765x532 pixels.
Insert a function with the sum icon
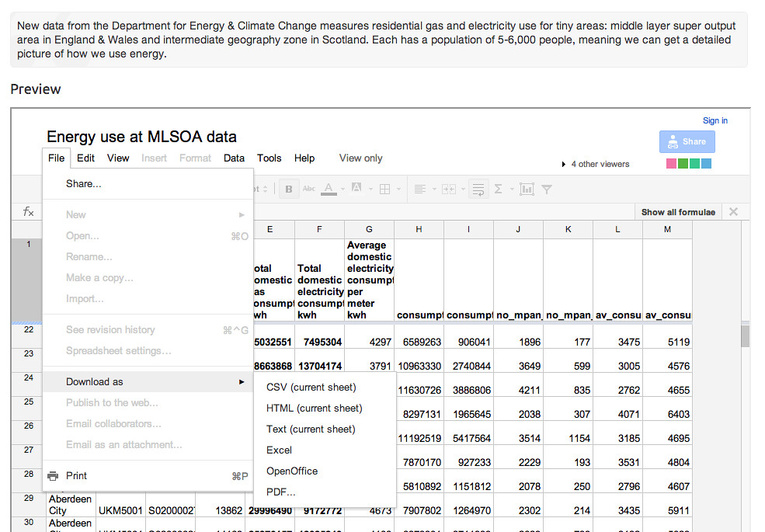[499, 188]
